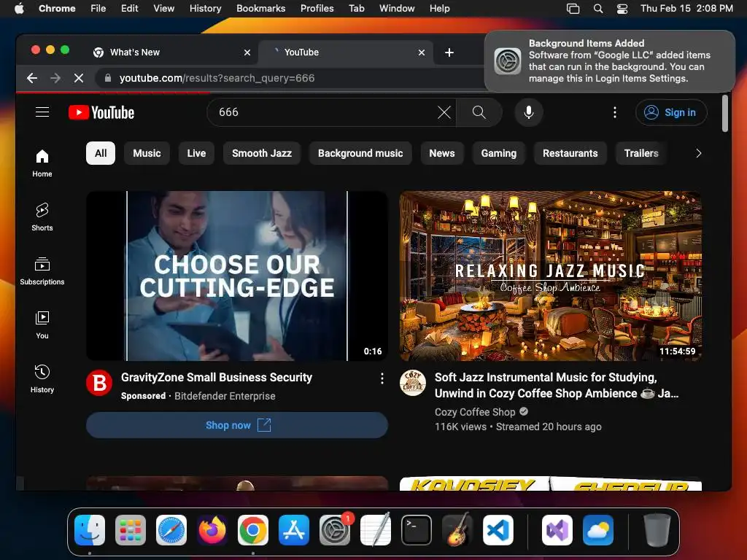Click the page vertical scrollbar
747x560 pixels.
pyautogui.click(x=724, y=113)
